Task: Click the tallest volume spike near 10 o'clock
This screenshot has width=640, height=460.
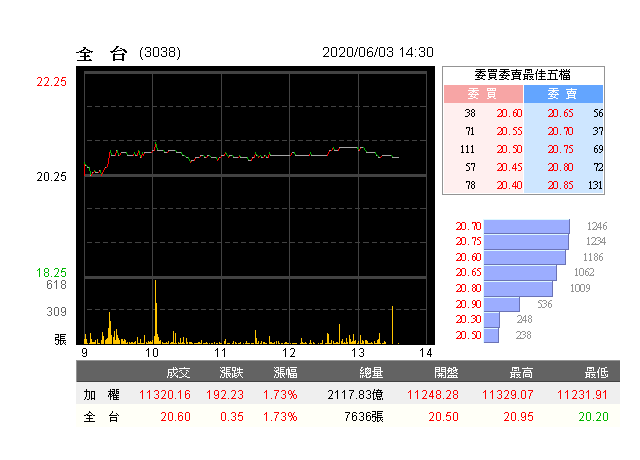Action: click(x=156, y=312)
